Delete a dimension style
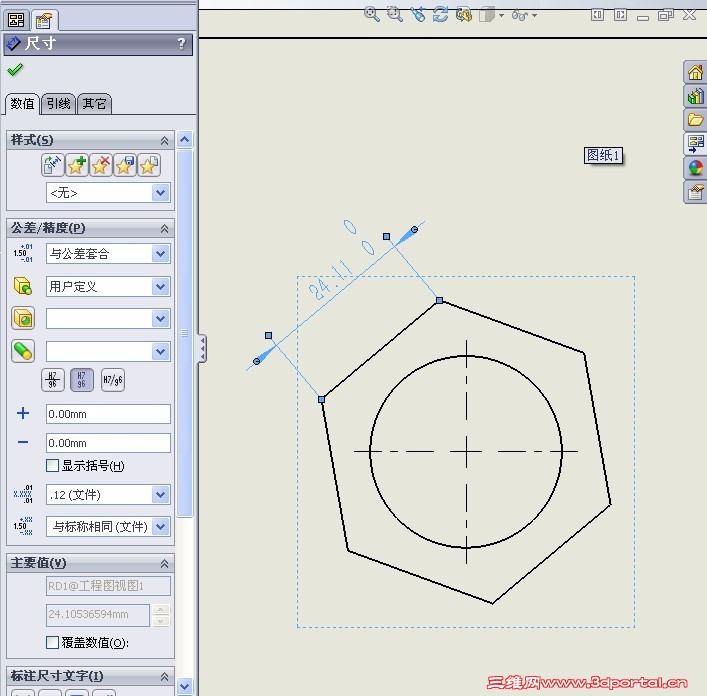 point(101,165)
